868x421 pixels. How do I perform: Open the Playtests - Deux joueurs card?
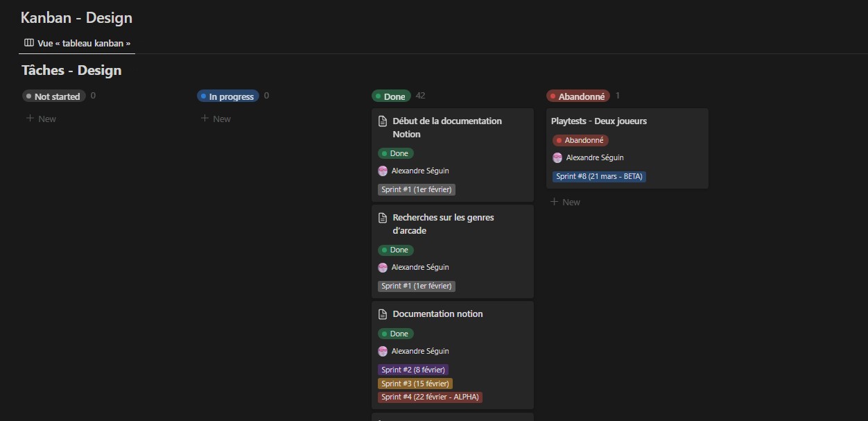click(x=598, y=121)
